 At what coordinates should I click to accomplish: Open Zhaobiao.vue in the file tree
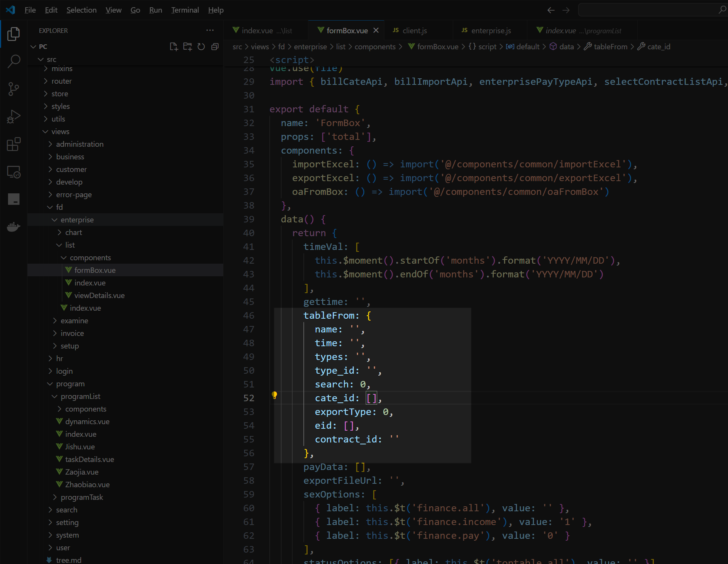click(87, 485)
